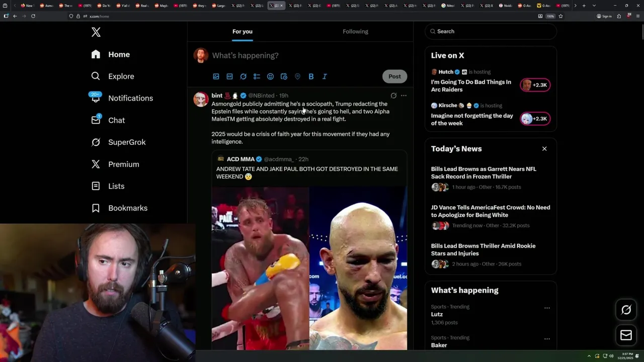The height and width of the screenshot is (362, 644).
Task: Go to Home in the sidebar
Action: [x=111, y=54]
